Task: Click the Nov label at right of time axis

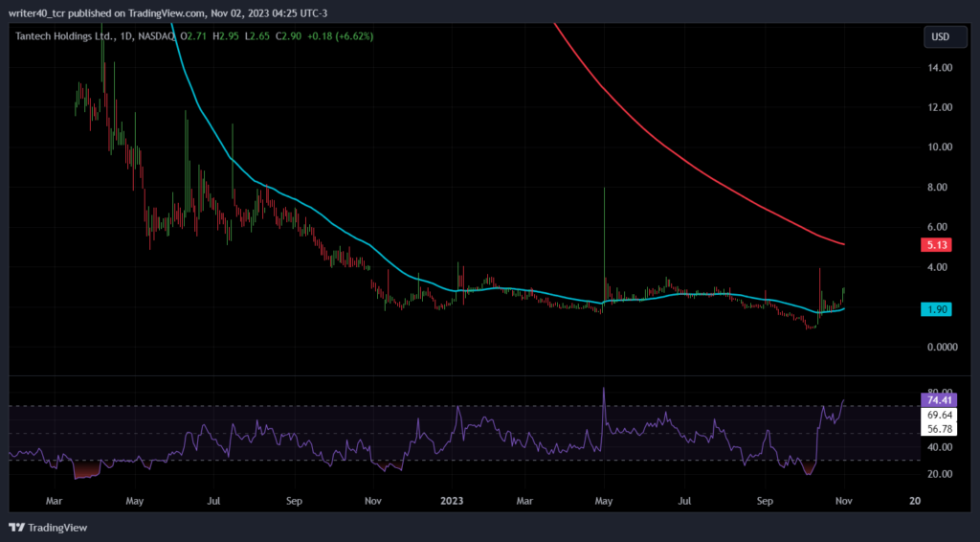Action: 844,501
